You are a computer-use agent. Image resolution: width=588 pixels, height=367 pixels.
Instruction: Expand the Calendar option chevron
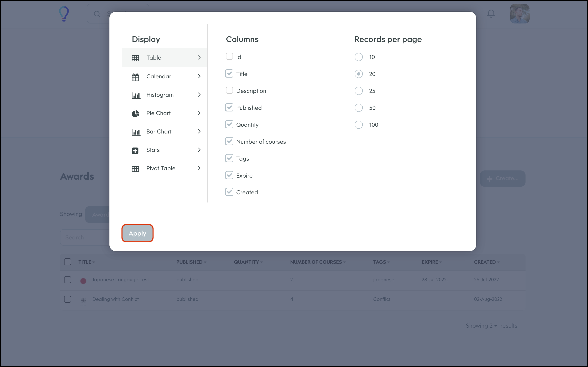tap(199, 76)
